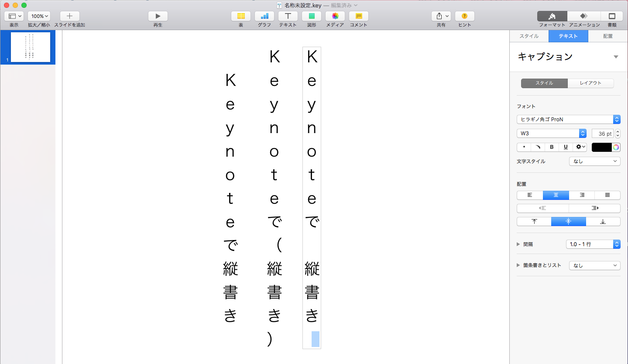Click the black text color swatch
Viewport: 628px width, 364px height.
point(601,147)
